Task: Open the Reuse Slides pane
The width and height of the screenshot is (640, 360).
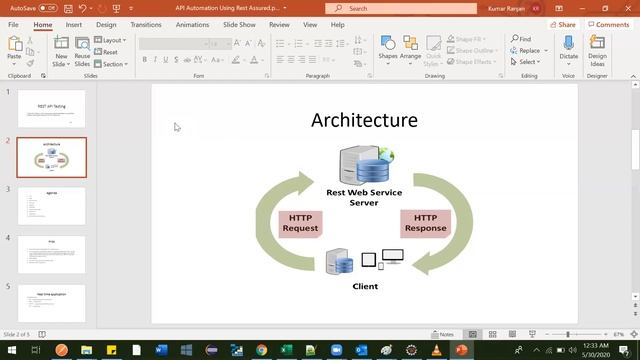Action: (x=82, y=52)
